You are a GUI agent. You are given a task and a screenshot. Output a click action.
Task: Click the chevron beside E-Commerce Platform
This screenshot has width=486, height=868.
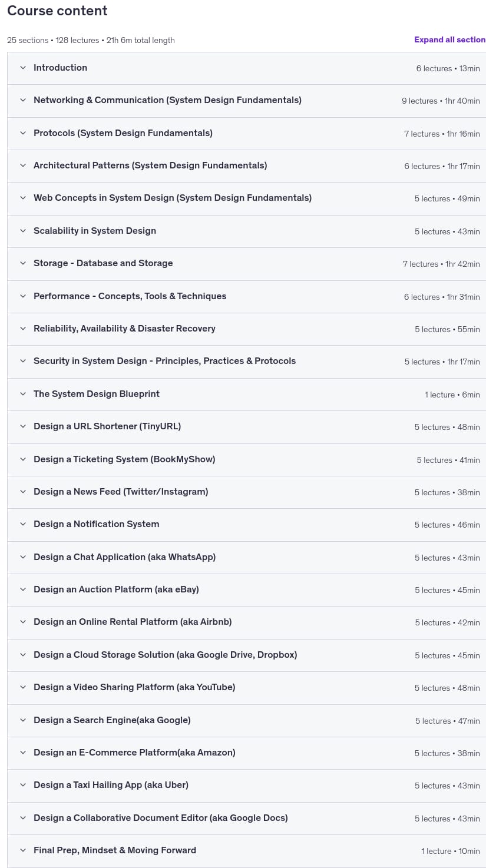(x=23, y=753)
